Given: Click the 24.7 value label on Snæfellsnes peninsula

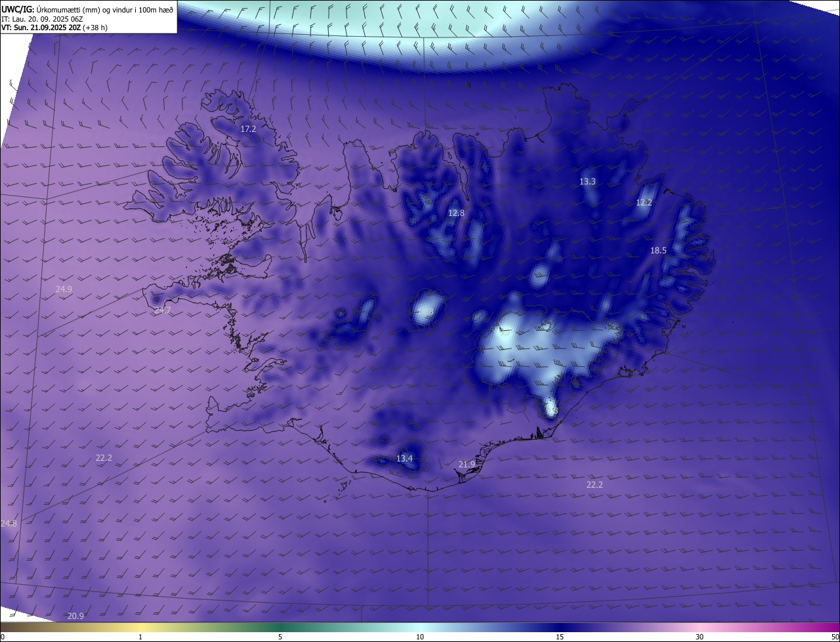Looking at the screenshot, I should pyautogui.click(x=162, y=310).
